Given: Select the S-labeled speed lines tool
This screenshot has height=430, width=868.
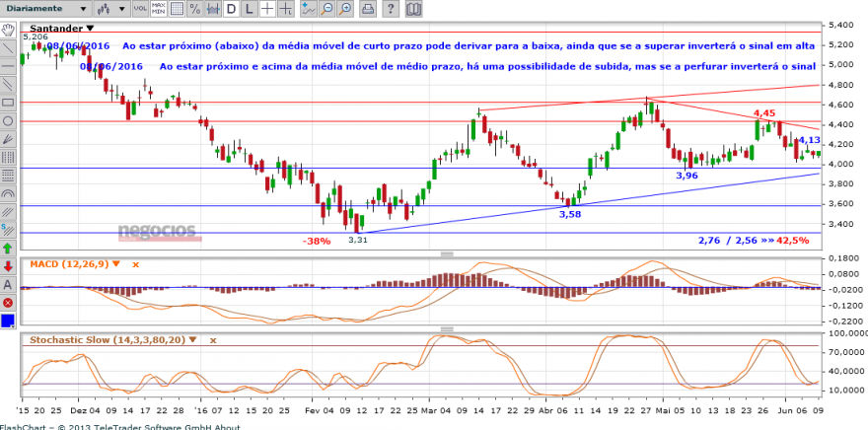Looking at the screenshot, I should coord(8,230).
